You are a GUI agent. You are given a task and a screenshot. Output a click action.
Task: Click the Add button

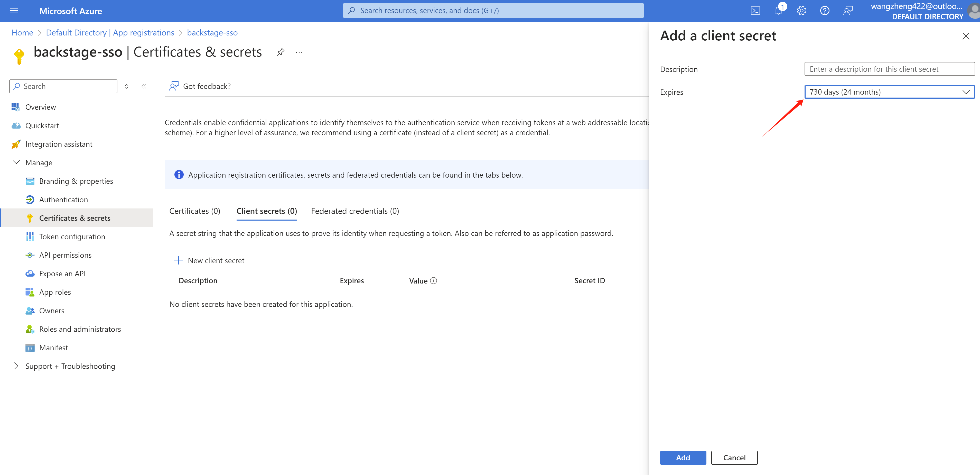pos(683,458)
